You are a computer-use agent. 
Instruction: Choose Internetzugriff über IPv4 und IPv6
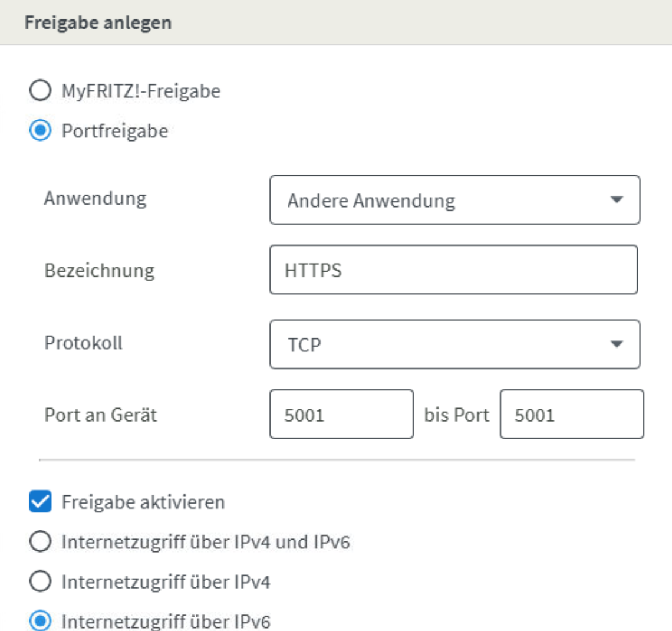click(x=40, y=541)
